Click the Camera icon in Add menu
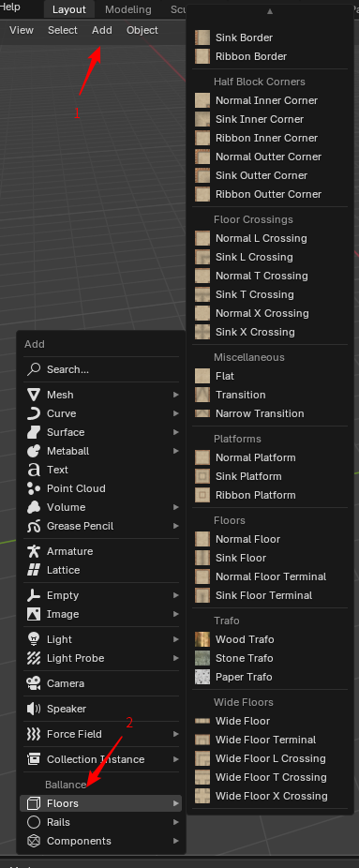359x868 pixels. (34, 683)
